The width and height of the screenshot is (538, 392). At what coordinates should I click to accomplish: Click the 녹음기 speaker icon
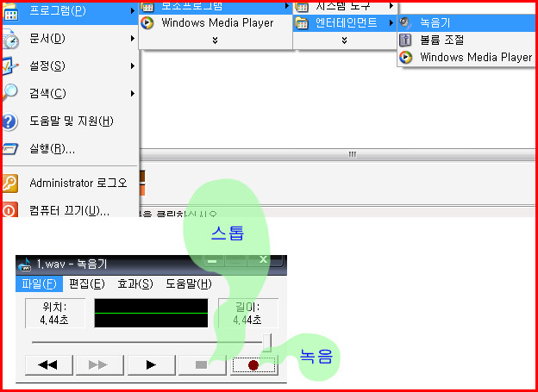(x=405, y=22)
